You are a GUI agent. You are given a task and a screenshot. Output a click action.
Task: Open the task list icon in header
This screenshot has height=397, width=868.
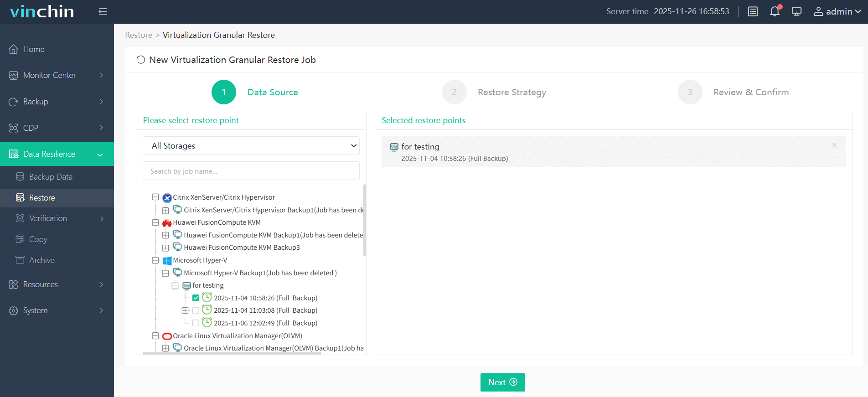pyautogui.click(x=753, y=11)
